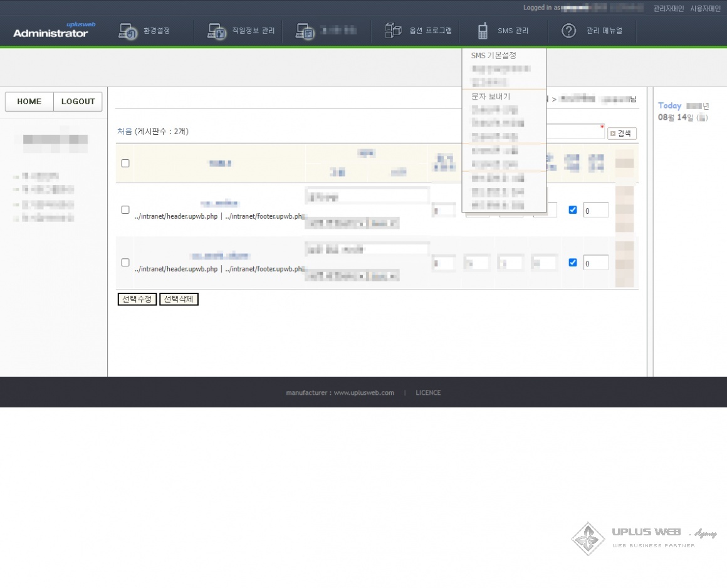727x588 pixels.
Task: Open the 관리자메인 link in top bar
Action: [x=668, y=9]
